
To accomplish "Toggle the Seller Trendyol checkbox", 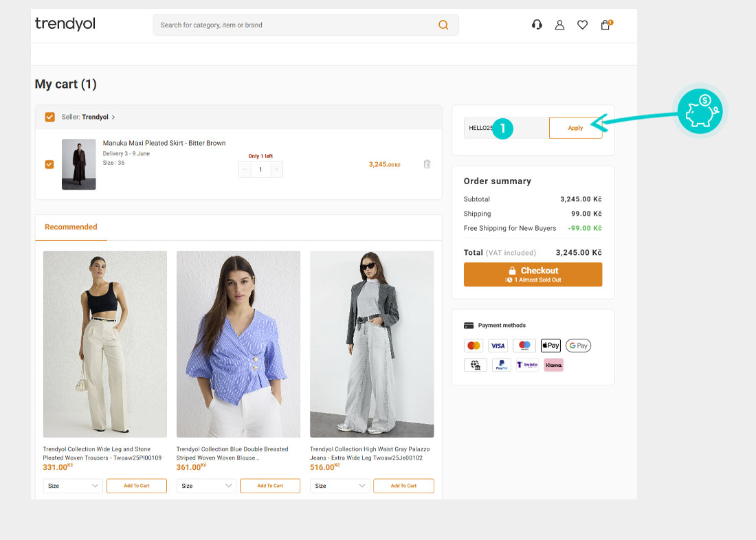I will (49, 117).
